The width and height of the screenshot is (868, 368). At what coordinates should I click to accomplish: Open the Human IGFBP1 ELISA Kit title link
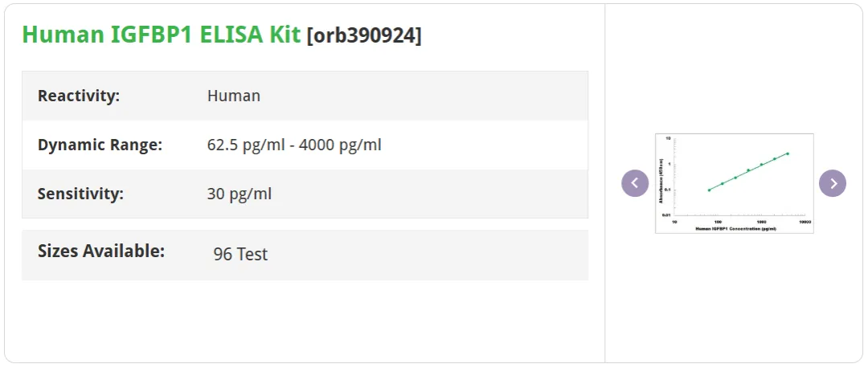[x=161, y=35]
